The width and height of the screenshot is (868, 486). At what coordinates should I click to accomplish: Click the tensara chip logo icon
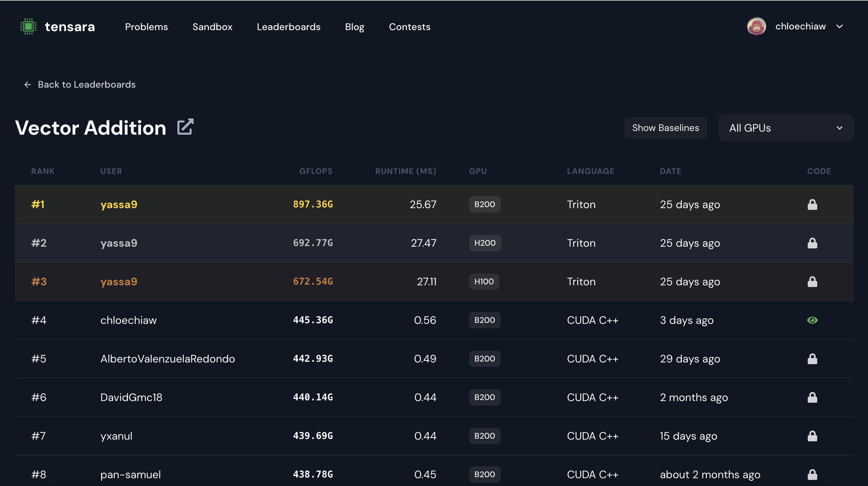point(28,26)
